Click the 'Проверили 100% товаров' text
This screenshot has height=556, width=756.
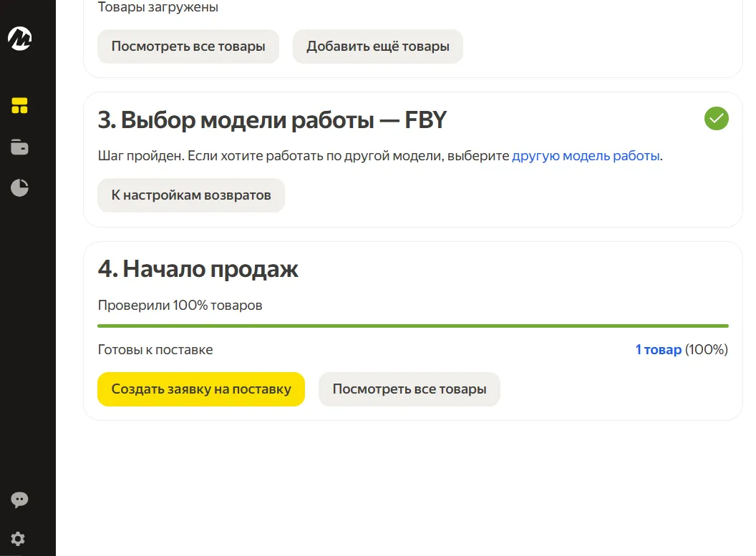[180, 306]
